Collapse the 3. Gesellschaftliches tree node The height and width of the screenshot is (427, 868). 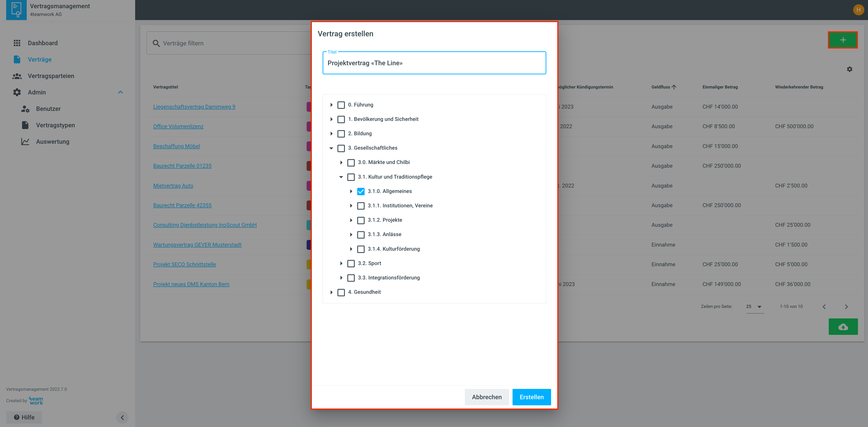tap(331, 148)
